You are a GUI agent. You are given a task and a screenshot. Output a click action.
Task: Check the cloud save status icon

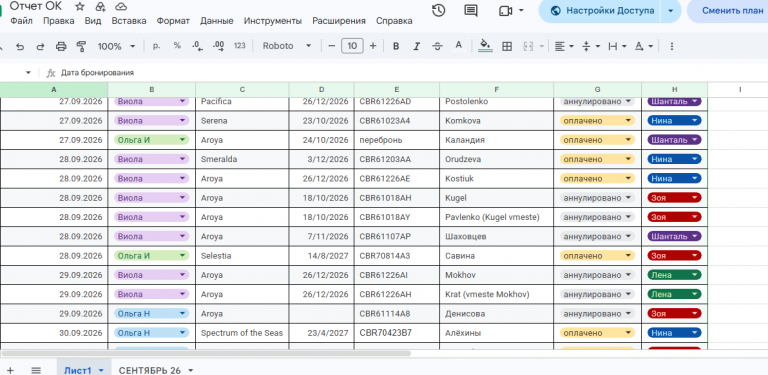[121, 6]
